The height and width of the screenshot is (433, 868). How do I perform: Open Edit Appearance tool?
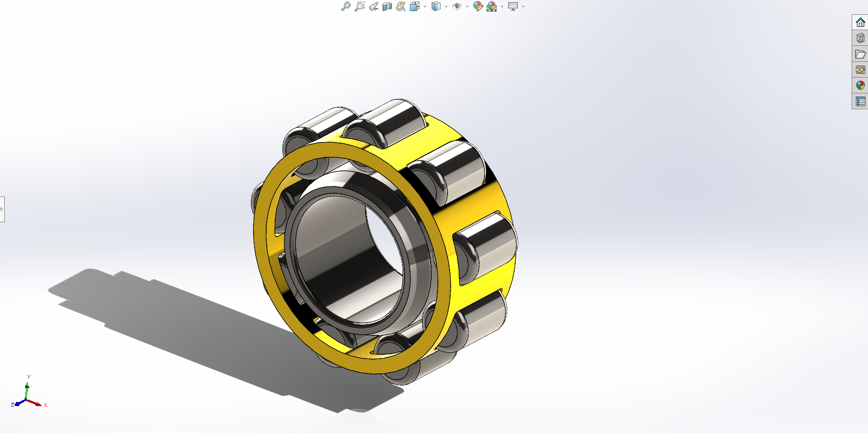point(478,6)
